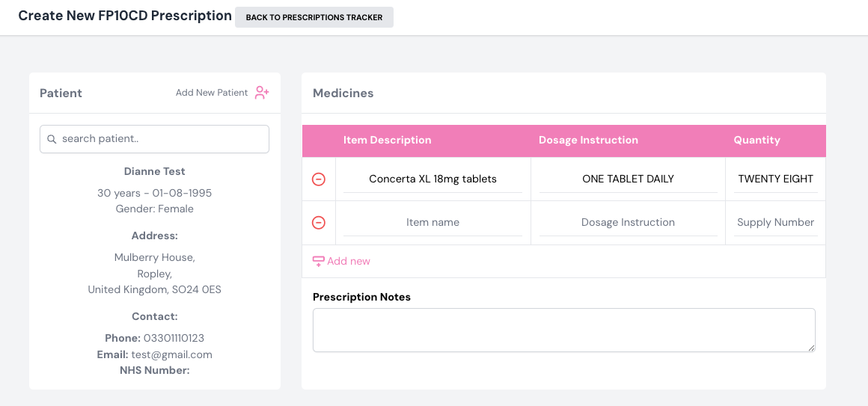868x406 pixels.
Task: Click the empty Dosage Instruction field
Action: tap(628, 222)
